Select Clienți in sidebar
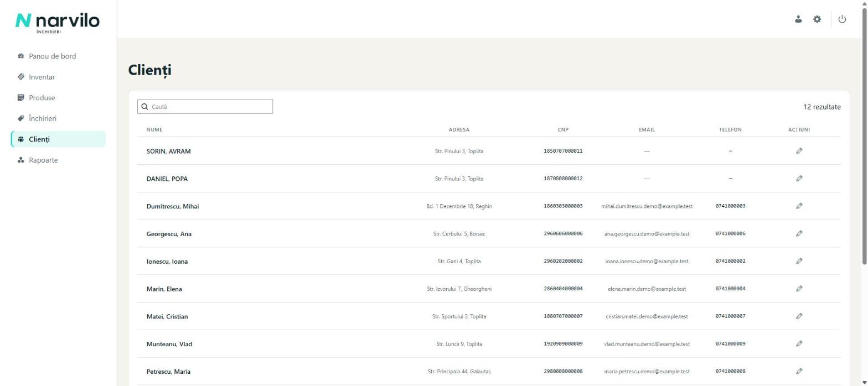Screen dimensions: 868x386 58,139
